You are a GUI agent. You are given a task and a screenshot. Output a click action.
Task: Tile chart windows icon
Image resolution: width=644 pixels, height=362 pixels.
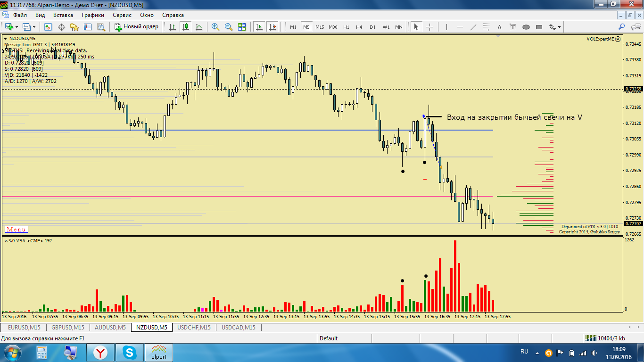[242, 27]
